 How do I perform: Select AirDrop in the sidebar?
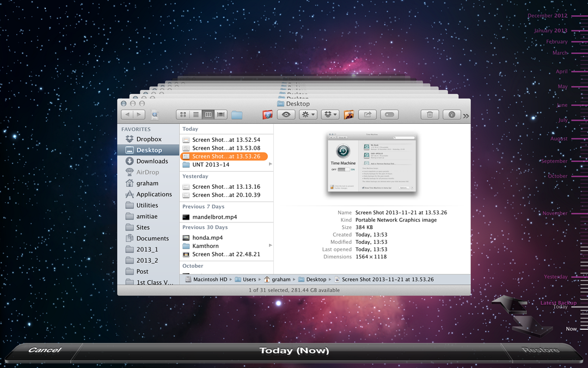pyautogui.click(x=148, y=172)
